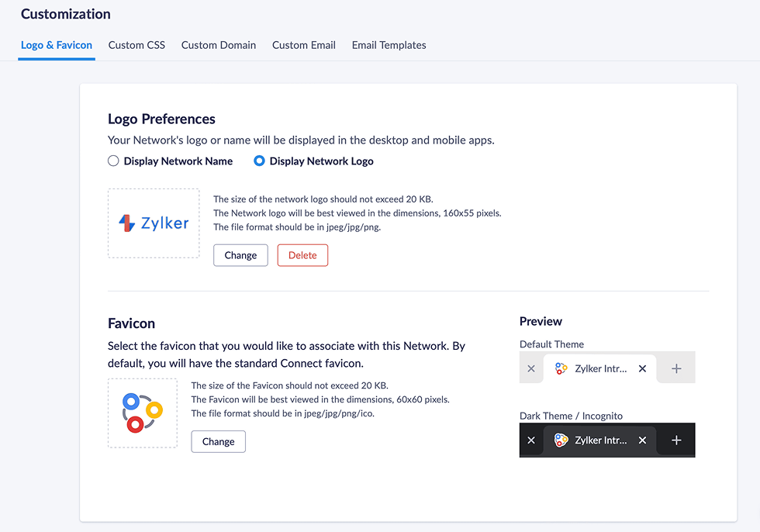Select the Display Network Name radio button

113,161
